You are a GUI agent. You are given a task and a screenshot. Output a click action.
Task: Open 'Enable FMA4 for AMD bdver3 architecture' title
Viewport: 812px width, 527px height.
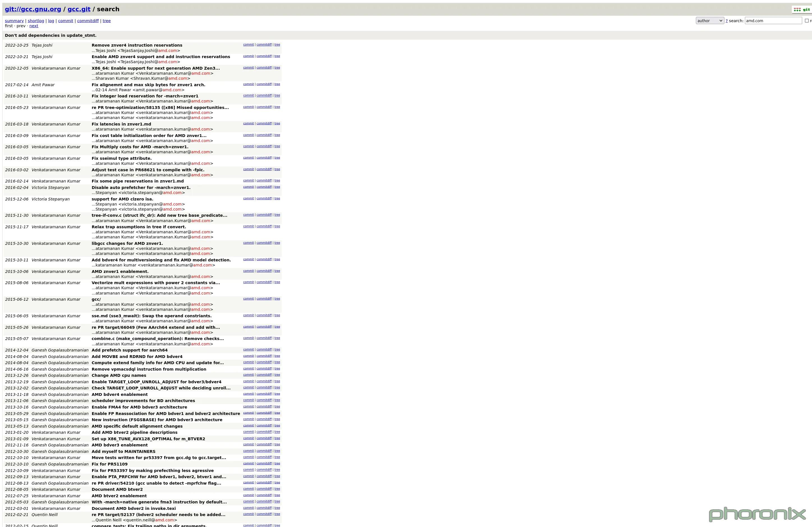[139, 407]
